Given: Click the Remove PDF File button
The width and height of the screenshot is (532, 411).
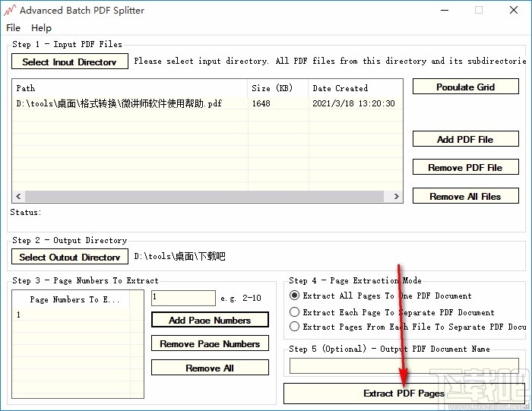Looking at the screenshot, I should pos(465,167).
